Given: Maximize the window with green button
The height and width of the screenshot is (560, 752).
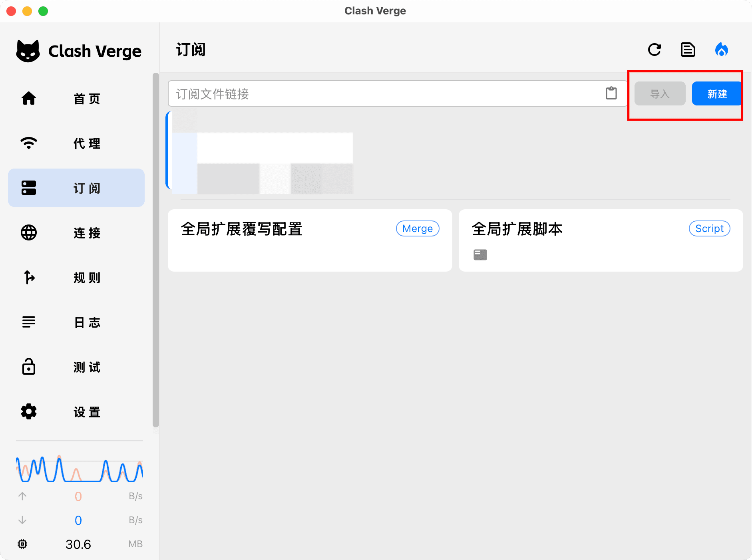Looking at the screenshot, I should point(43,11).
